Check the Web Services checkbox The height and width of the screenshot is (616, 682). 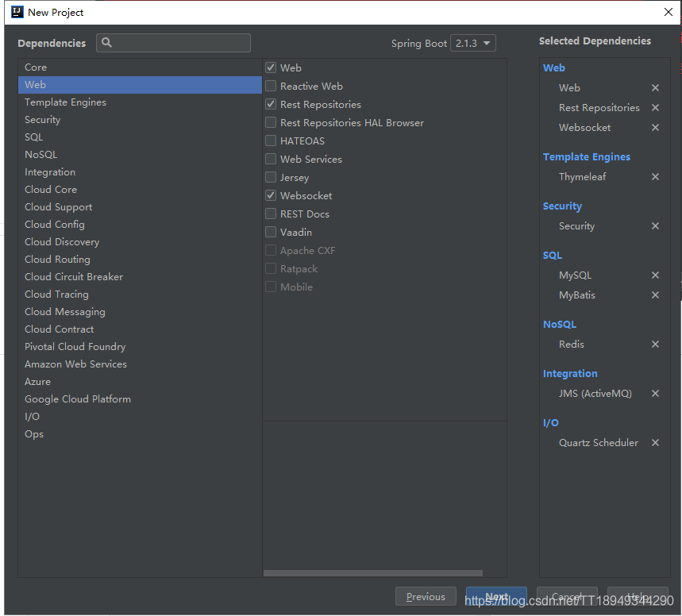(x=271, y=159)
